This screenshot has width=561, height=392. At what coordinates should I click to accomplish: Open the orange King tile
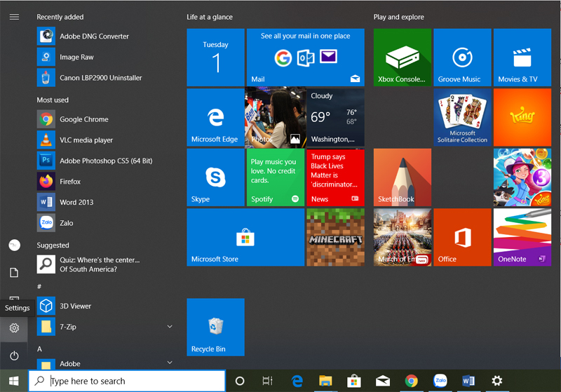point(522,117)
